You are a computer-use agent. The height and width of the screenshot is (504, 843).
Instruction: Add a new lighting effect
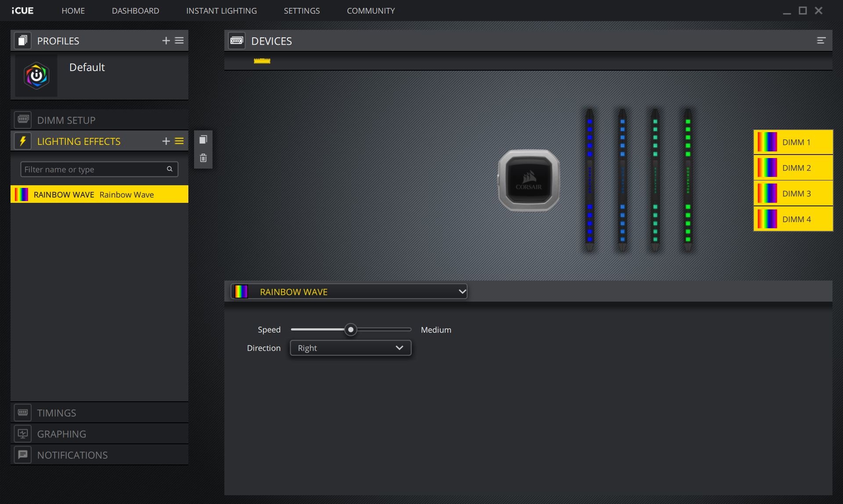coord(166,141)
